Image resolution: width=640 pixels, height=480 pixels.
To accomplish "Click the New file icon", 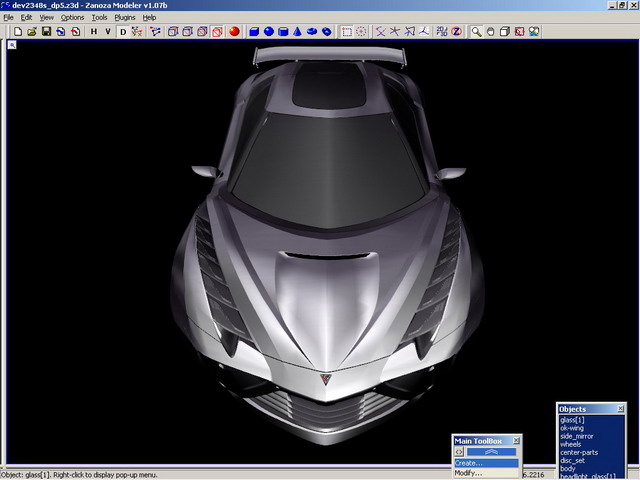I will point(19,32).
